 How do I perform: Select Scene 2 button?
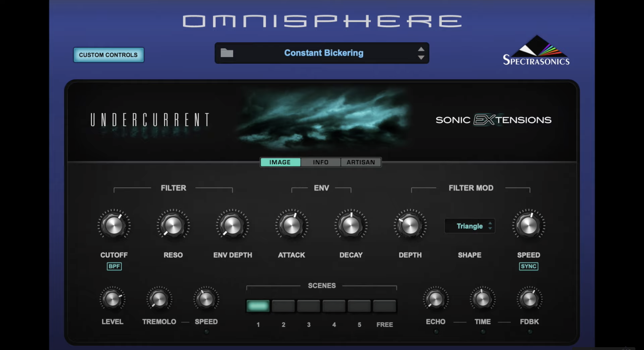(x=283, y=306)
